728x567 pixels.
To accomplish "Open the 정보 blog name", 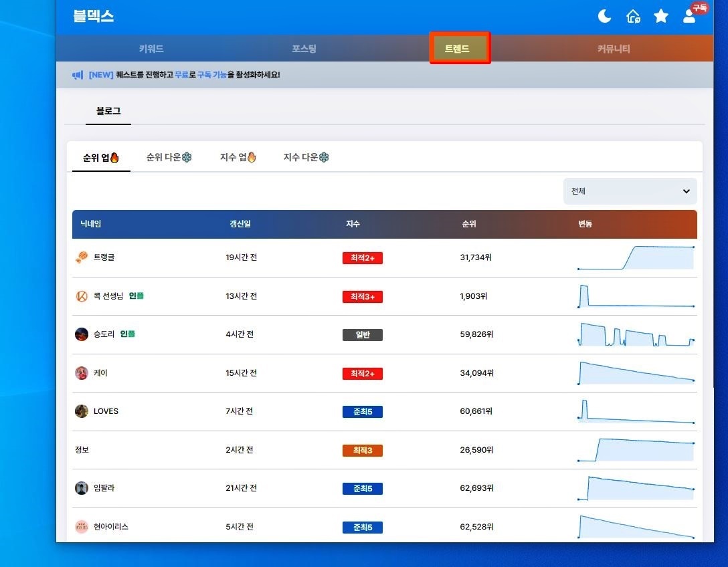I will pyautogui.click(x=82, y=449).
